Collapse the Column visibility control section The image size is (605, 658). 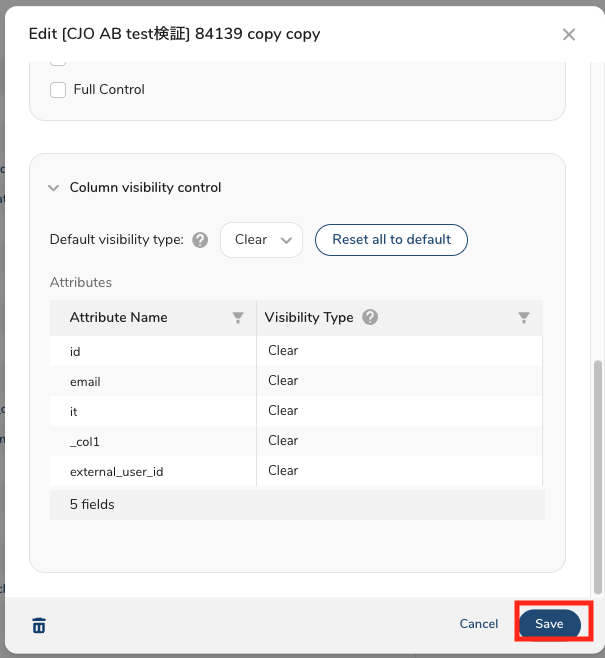(53, 188)
